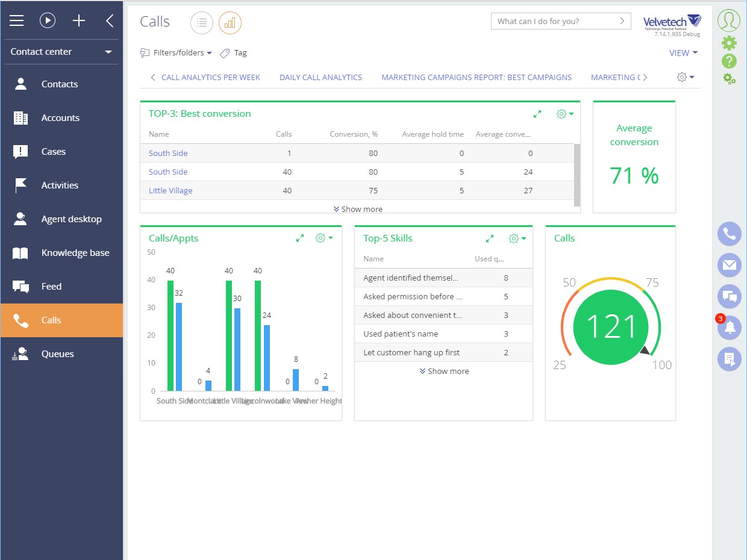
Task: Open the call communication panel phone icon
Action: pyautogui.click(x=729, y=234)
